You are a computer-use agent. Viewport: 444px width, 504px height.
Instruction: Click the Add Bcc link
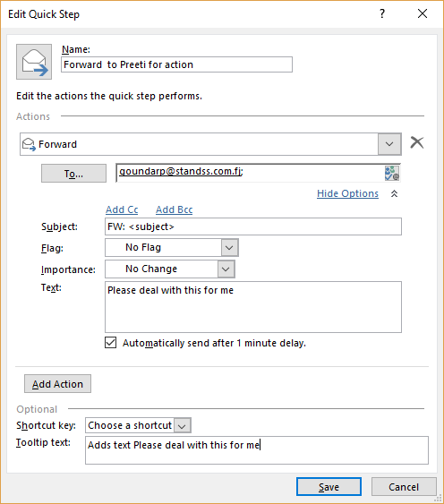[x=175, y=209]
